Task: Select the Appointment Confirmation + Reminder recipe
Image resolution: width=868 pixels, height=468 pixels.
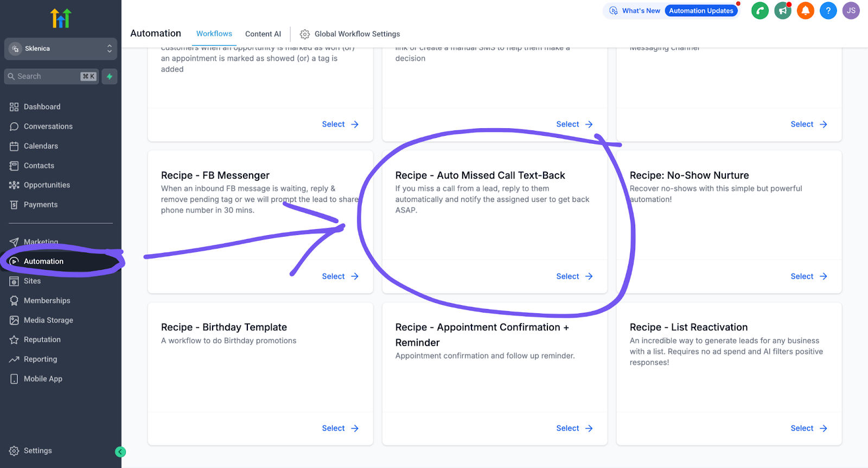Action: [x=575, y=428]
